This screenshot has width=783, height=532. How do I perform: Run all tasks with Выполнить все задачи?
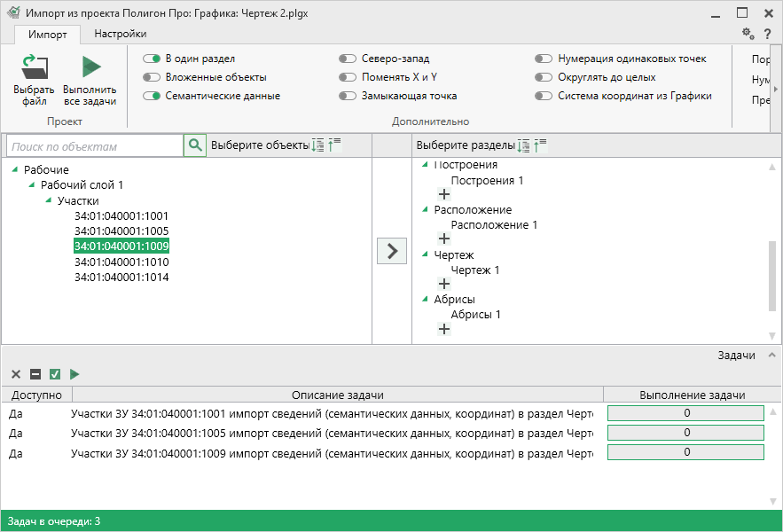(x=90, y=68)
